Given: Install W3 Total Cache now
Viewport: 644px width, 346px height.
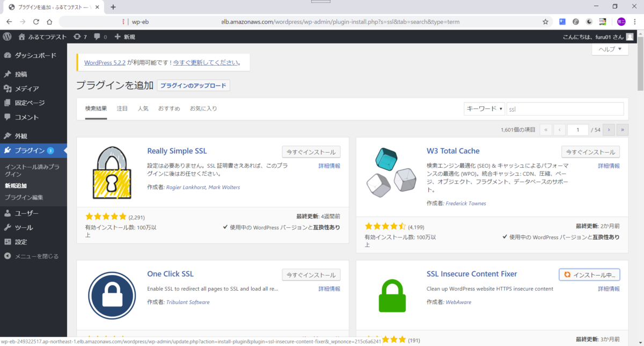Looking at the screenshot, I should [x=591, y=152].
